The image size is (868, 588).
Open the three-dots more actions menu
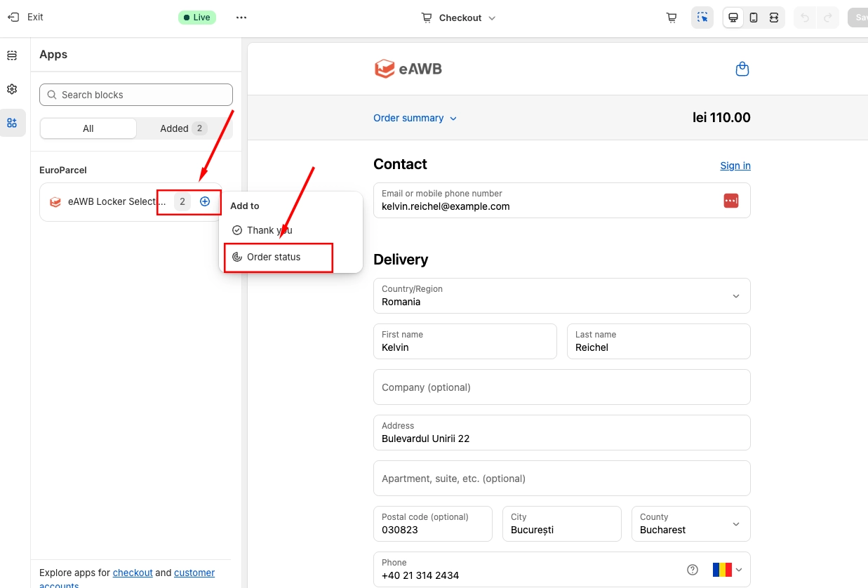[241, 18]
